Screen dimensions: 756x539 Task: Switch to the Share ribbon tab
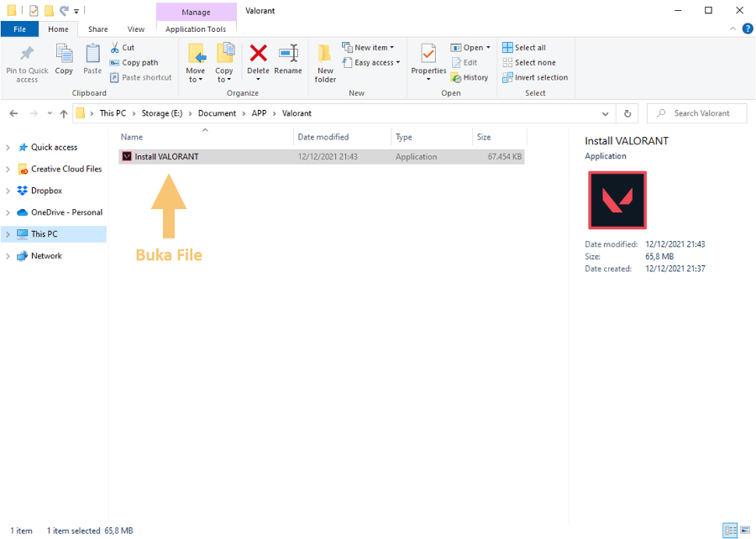click(98, 29)
